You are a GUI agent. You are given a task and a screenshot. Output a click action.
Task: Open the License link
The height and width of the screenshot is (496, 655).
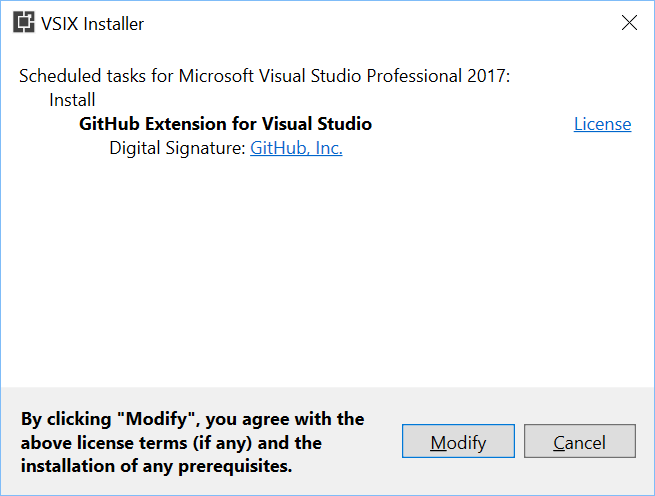602,124
